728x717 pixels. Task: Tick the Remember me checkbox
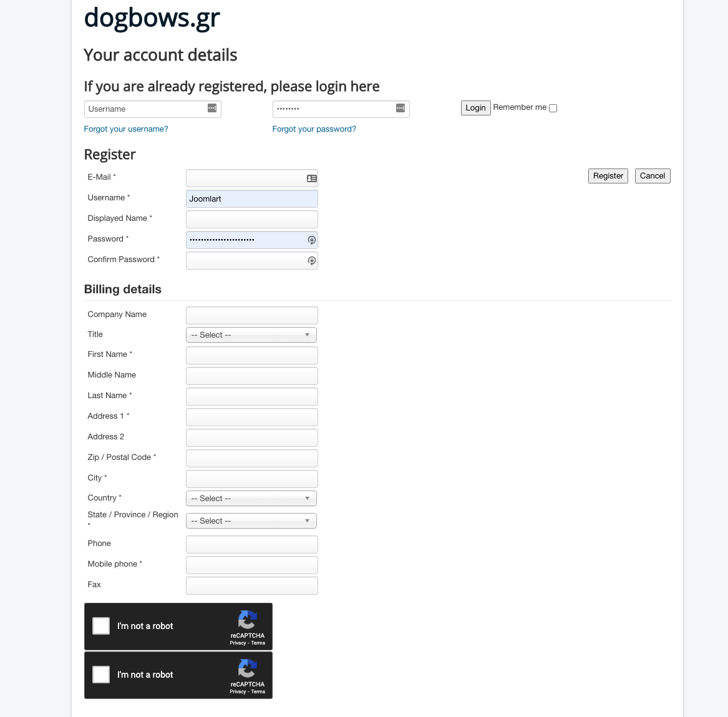(x=553, y=108)
